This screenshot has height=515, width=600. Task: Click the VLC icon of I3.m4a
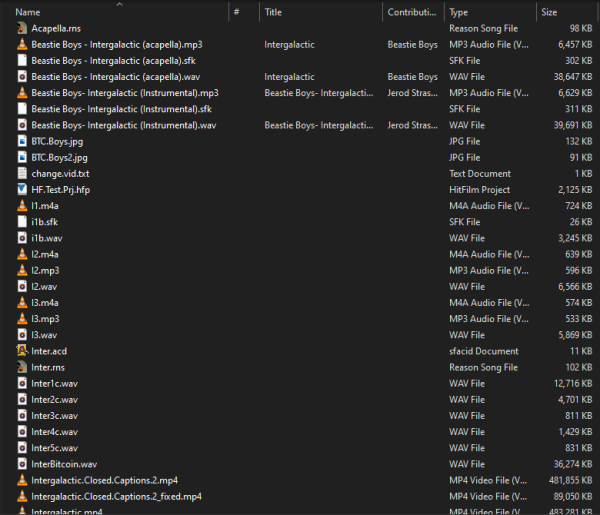click(x=22, y=303)
